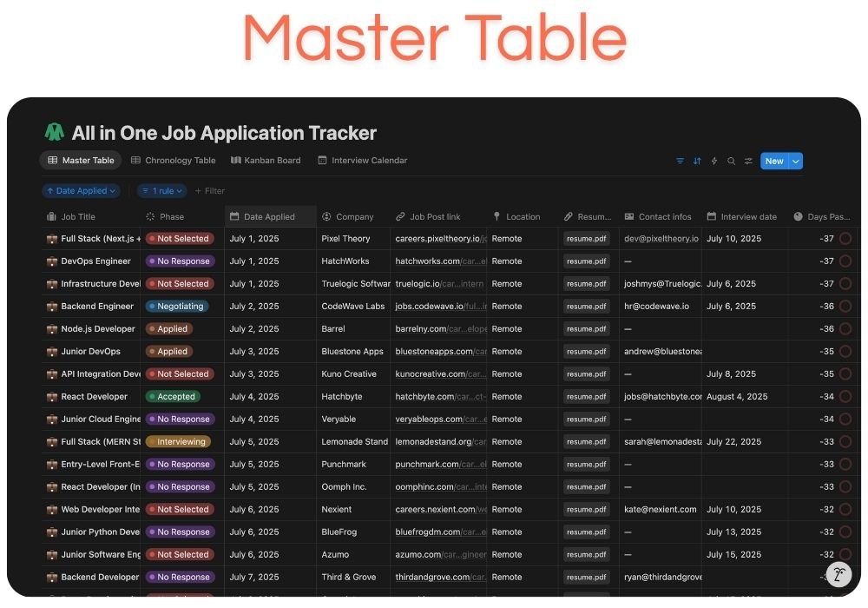Click the sort icon in the toolbar

tap(697, 161)
